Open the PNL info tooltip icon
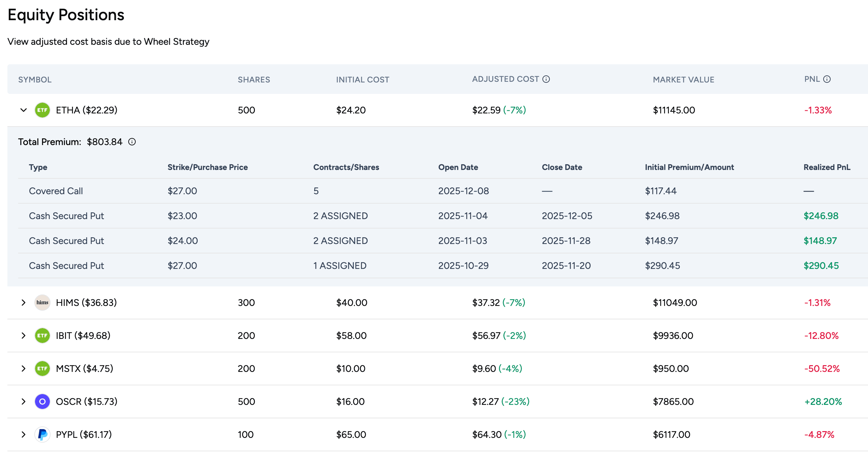Screen dimensions: 868x453 click(827, 79)
